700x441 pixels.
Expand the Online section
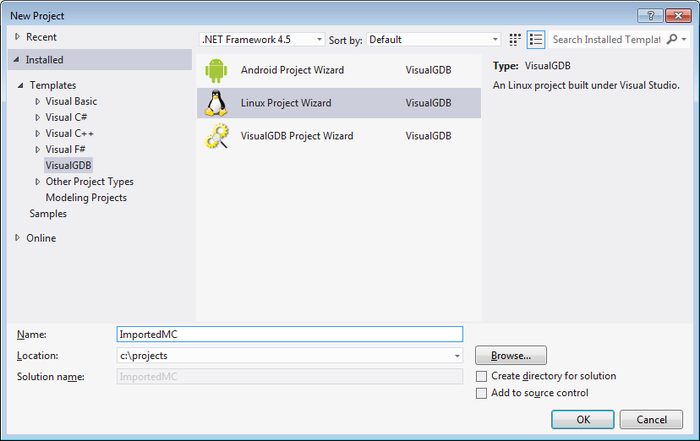tap(17, 238)
